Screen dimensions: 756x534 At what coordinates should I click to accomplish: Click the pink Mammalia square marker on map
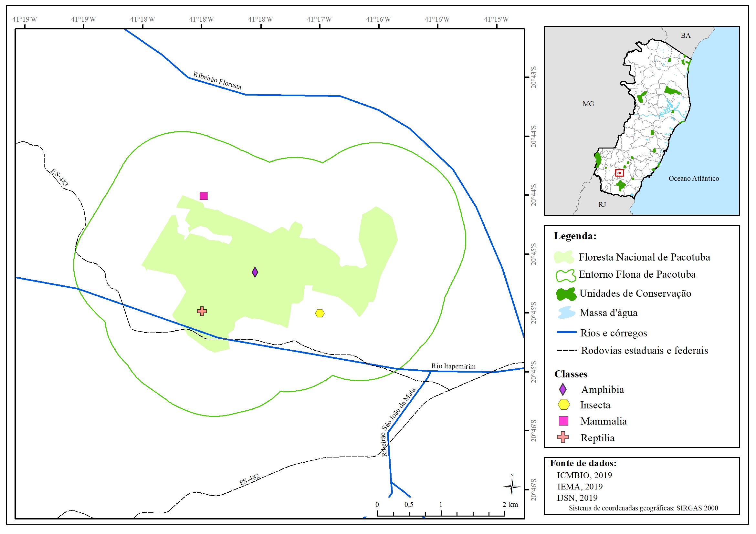pyautogui.click(x=204, y=196)
